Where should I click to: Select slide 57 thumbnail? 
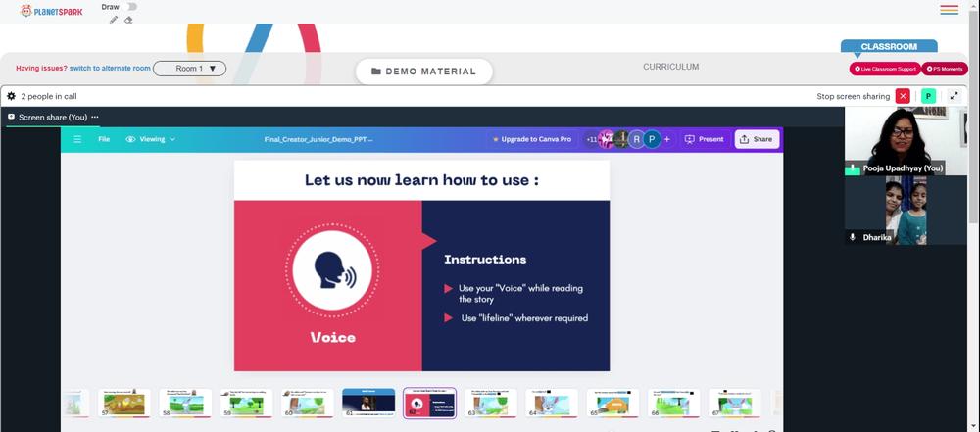click(x=123, y=404)
